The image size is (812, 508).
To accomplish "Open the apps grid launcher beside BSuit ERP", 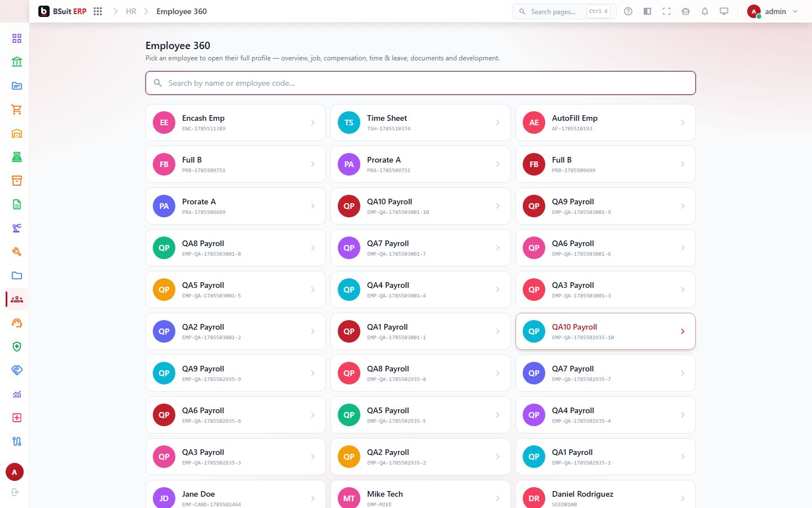I will (x=98, y=11).
